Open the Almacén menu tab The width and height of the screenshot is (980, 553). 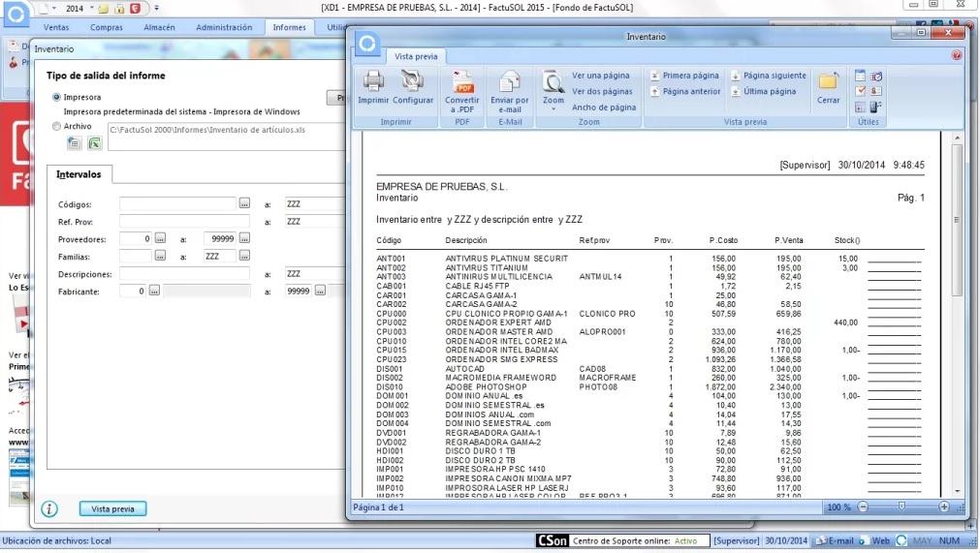pyautogui.click(x=159, y=27)
